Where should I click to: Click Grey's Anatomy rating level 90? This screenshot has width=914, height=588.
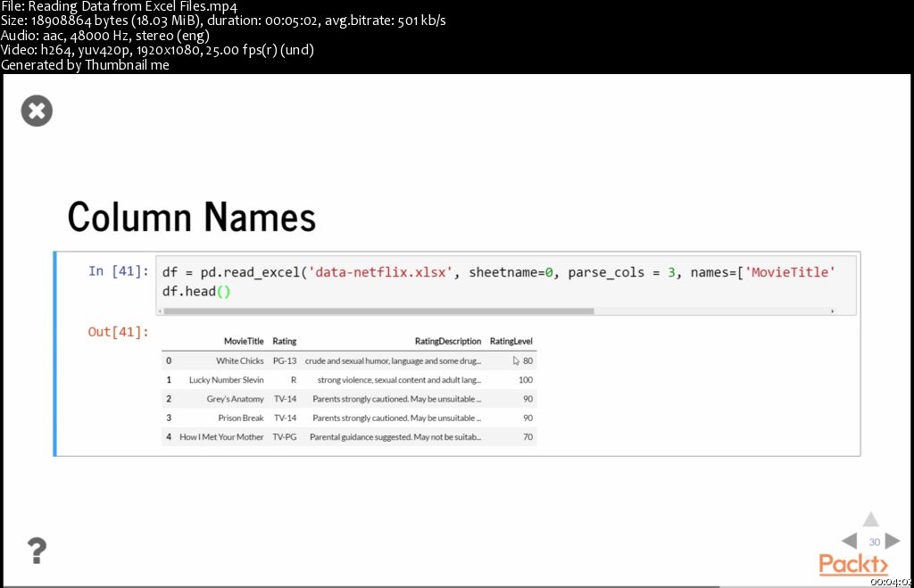pyautogui.click(x=528, y=399)
